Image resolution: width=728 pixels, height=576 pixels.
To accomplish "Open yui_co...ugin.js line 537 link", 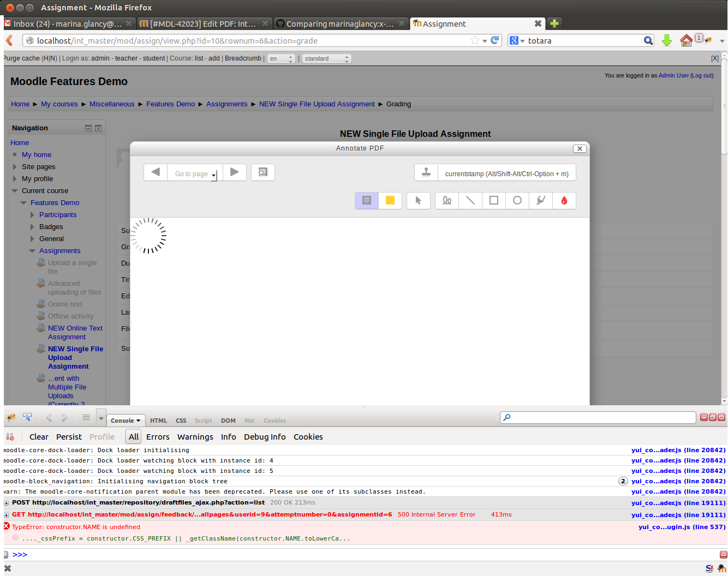I will click(x=682, y=527).
